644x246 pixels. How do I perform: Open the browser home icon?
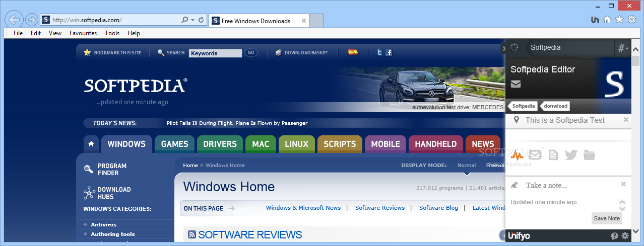click(x=607, y=20)
